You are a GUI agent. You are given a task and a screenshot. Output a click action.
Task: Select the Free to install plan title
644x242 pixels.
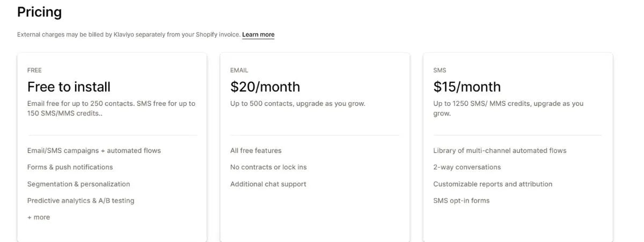(69, 87)
